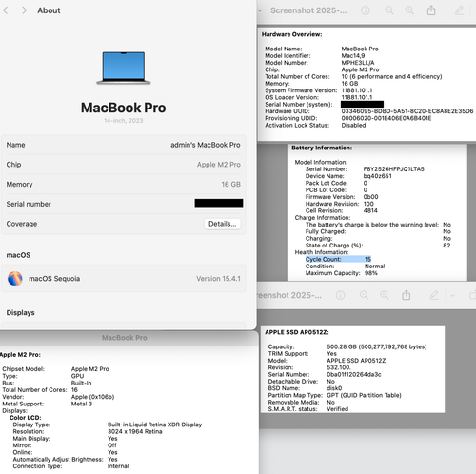Click the 'About' page title

[x=49, y=10]
